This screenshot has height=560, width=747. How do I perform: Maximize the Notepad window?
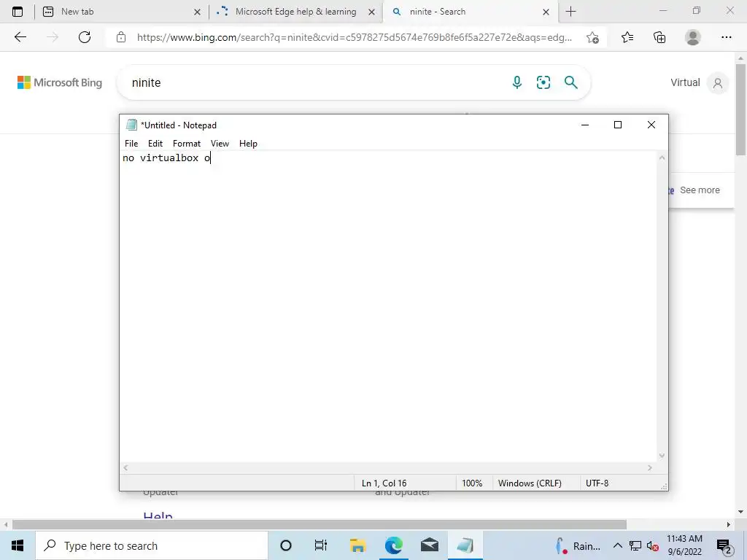click(618, 125)
